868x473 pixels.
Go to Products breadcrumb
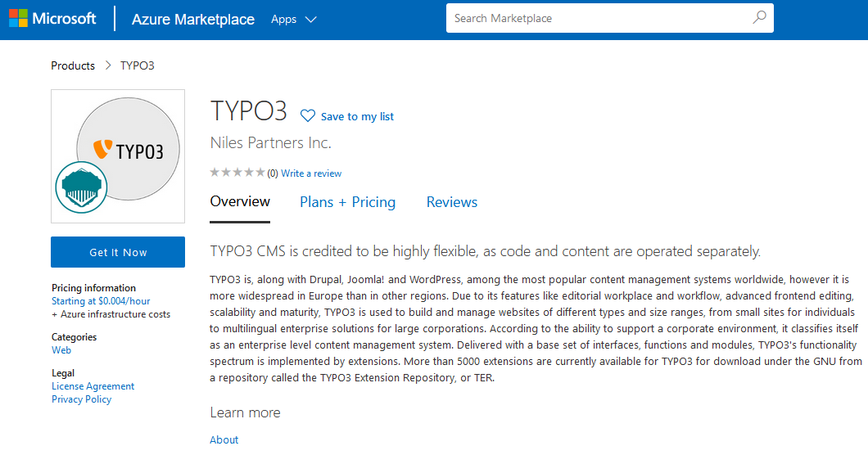tap(73, 65)
